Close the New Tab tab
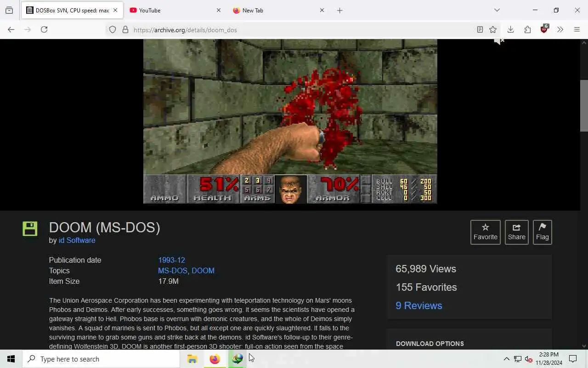588x368 pixels. click(x=322, y=10)
